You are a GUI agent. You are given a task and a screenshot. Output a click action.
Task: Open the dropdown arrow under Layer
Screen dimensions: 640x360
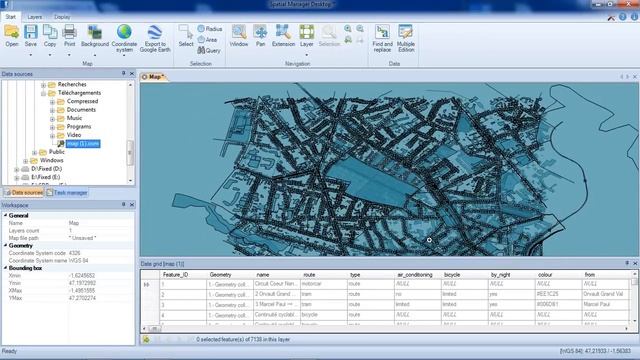(307, 55)
